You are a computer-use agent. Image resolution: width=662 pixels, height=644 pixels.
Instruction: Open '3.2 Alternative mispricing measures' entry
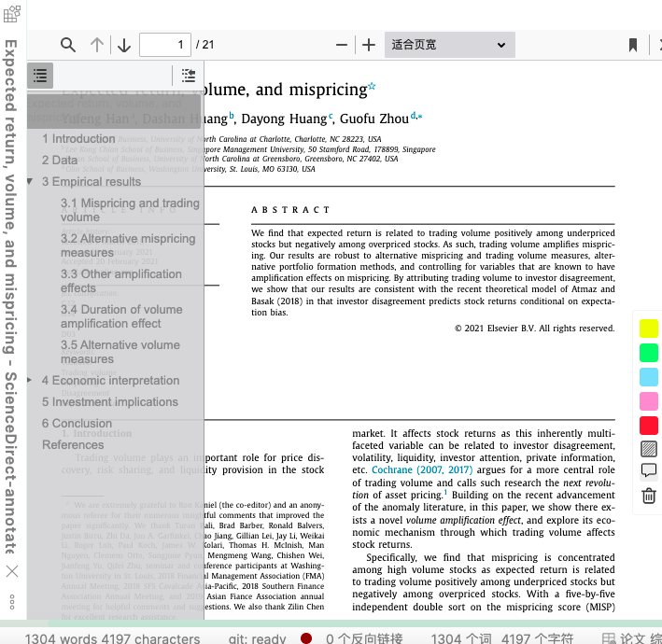pos(128,245)
